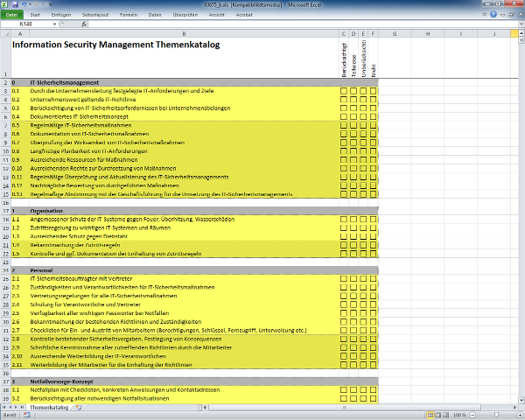Switch to the Überprüfen ribbon tab
The image size is (525, 420).
pyautogui.click(x=184, y=15)
